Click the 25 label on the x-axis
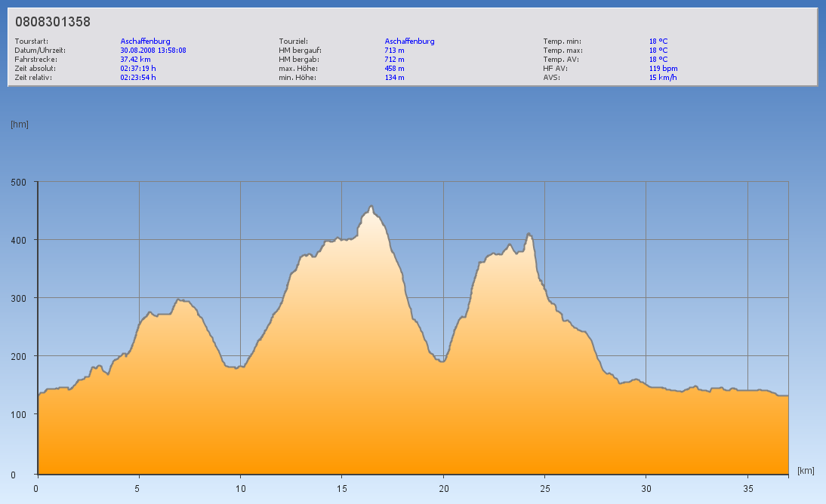 544,488
